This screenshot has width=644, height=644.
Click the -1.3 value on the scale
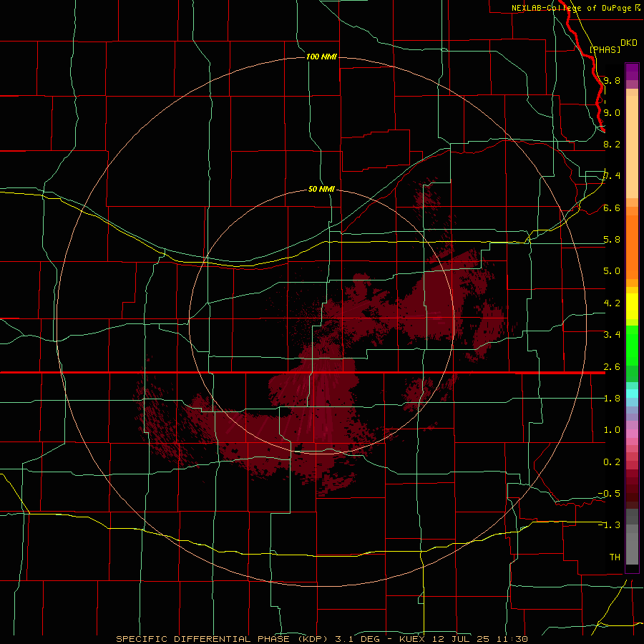point(609,525)
